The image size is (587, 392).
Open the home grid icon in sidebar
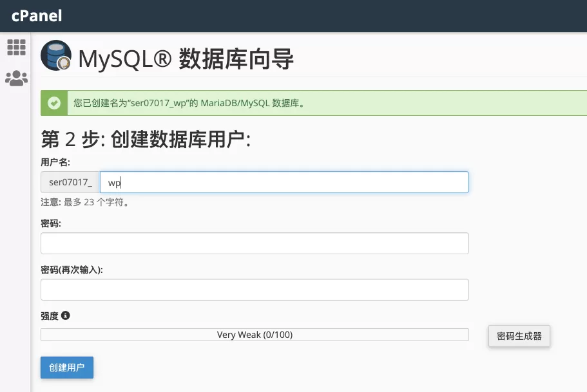pos(17,47)
